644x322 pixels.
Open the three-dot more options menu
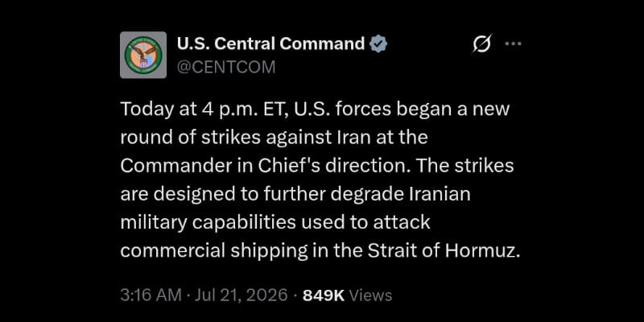click(x=513, y=43)
